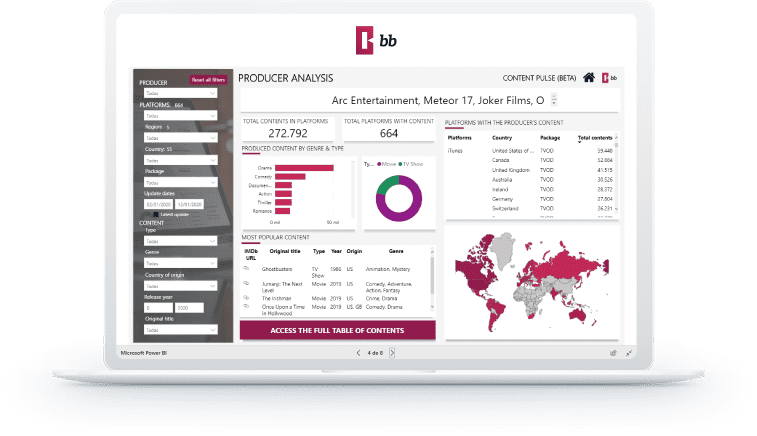
Task: Select the Drama bar in genre chart
Action: click(x=304, y=168)
